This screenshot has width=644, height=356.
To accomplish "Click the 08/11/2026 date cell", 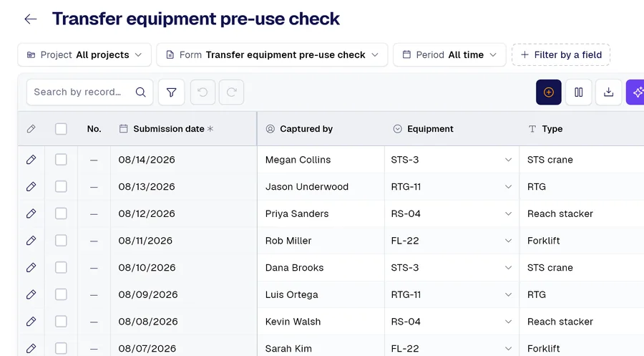I will (x=184, y=241).
